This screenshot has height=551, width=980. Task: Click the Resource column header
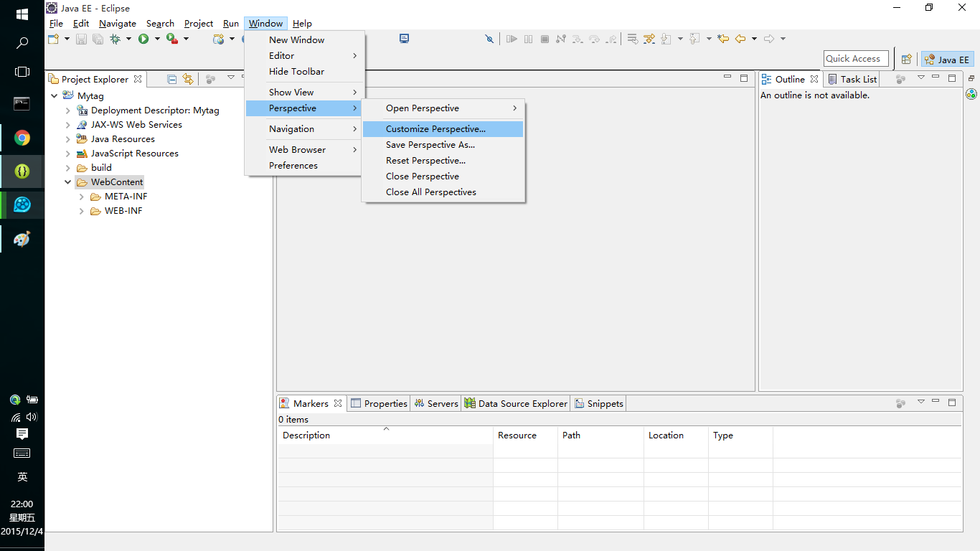525,435
